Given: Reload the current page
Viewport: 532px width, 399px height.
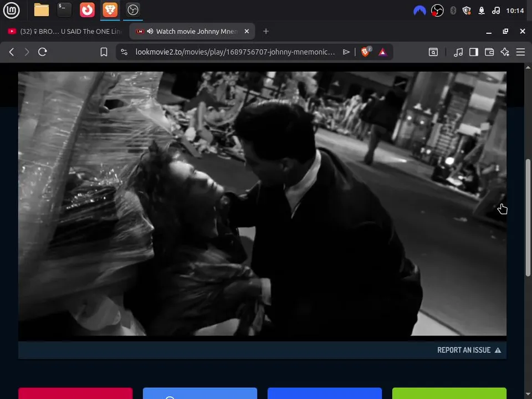Looking at the screenshot, I should 43,52.
